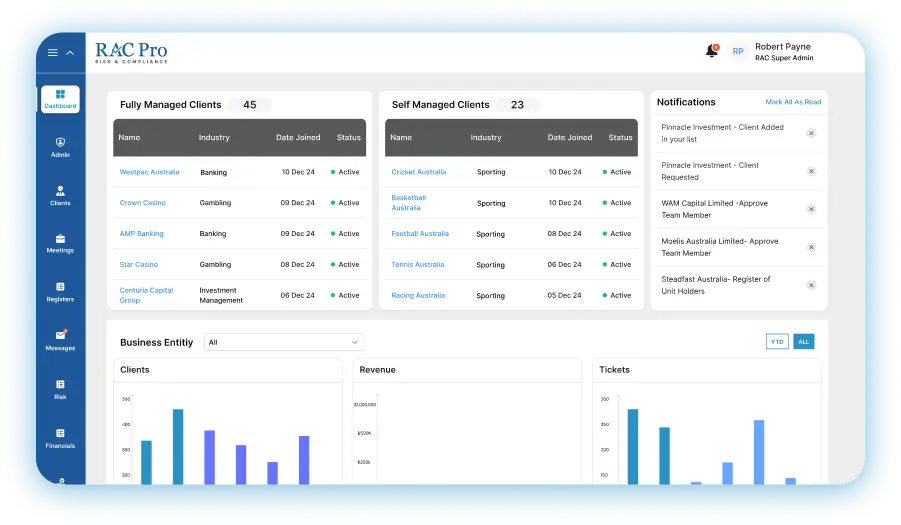
Task: Click the Fully Managed Clients count 45
Action: click(x=249, y=105)
